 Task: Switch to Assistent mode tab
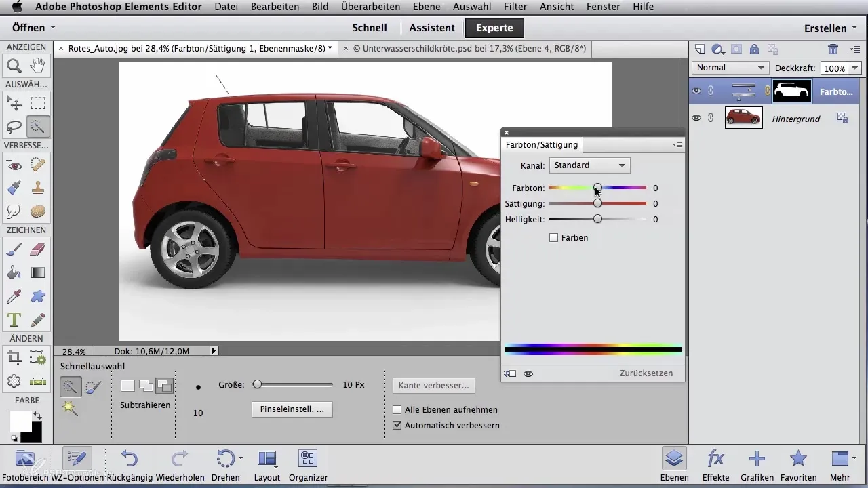pos(432,28)
